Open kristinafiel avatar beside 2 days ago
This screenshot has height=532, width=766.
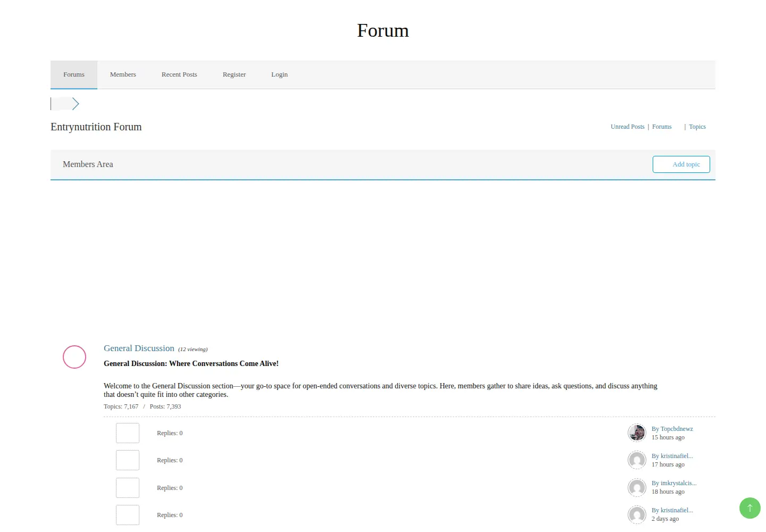coord(637,514)
